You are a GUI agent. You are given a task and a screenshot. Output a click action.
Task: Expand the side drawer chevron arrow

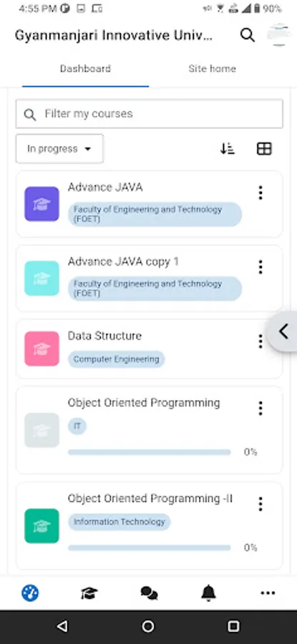point(283,331)
